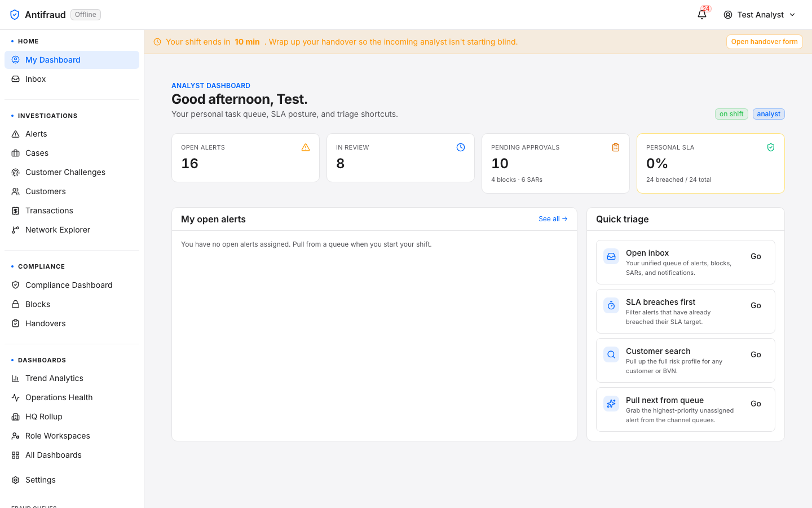The width and height of the screenshot is (812, 508).
Task: Click clipboard icon on Pending Approvals card
Action: [x=616, y=147]
